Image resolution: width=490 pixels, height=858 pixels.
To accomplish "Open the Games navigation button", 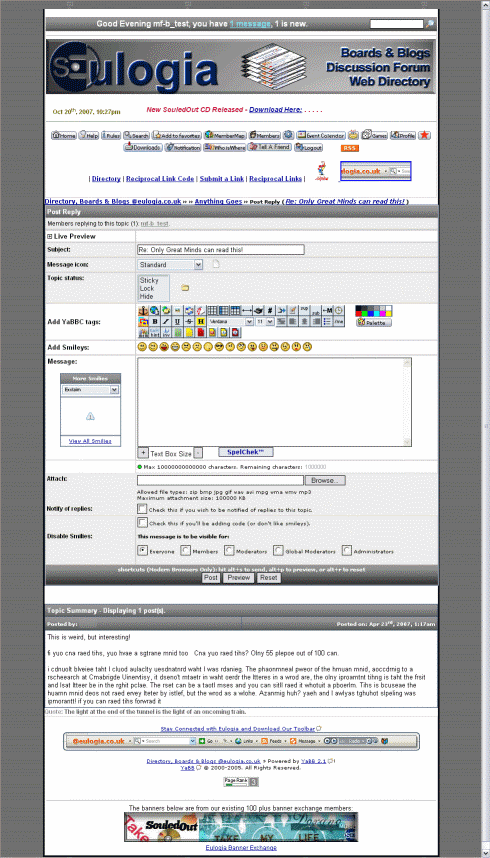I will 375,135.
